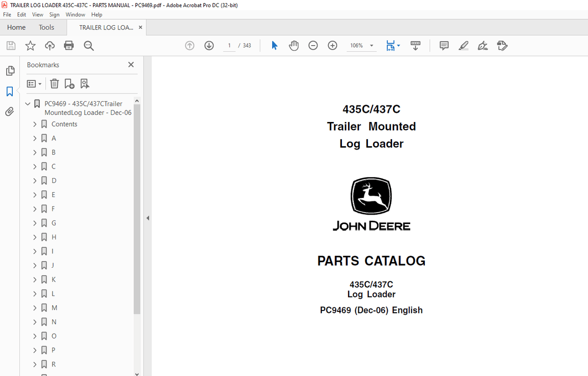The height and width of the screenshot is (376, 588).
Task: Open the Add comment sticky note tool
Action: point(444,46)
